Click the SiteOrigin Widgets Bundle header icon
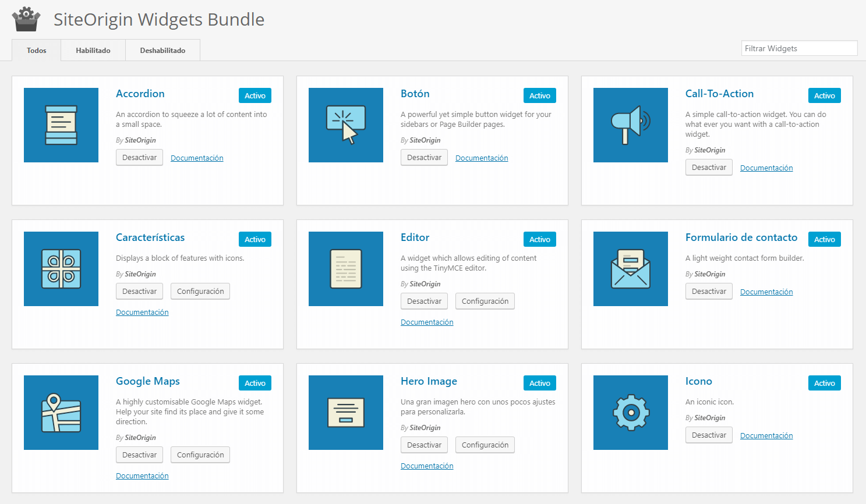Viewport: 866px width, 504px height. tap(26, 19)
